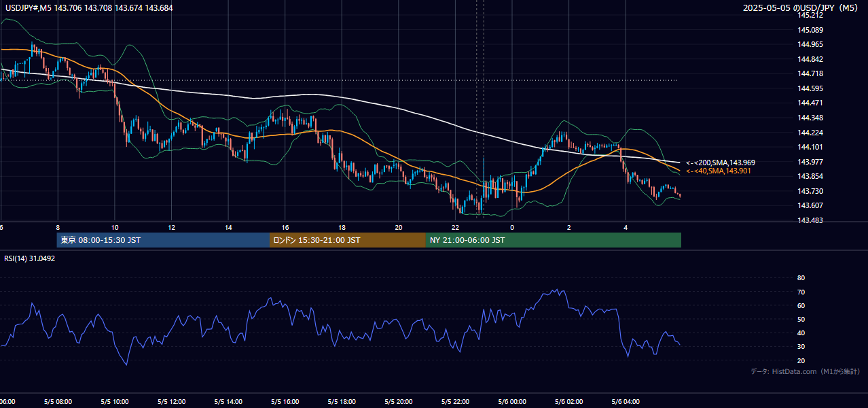
Task: Click the 5/6 00:00 date label
Action: click(512, 402)
